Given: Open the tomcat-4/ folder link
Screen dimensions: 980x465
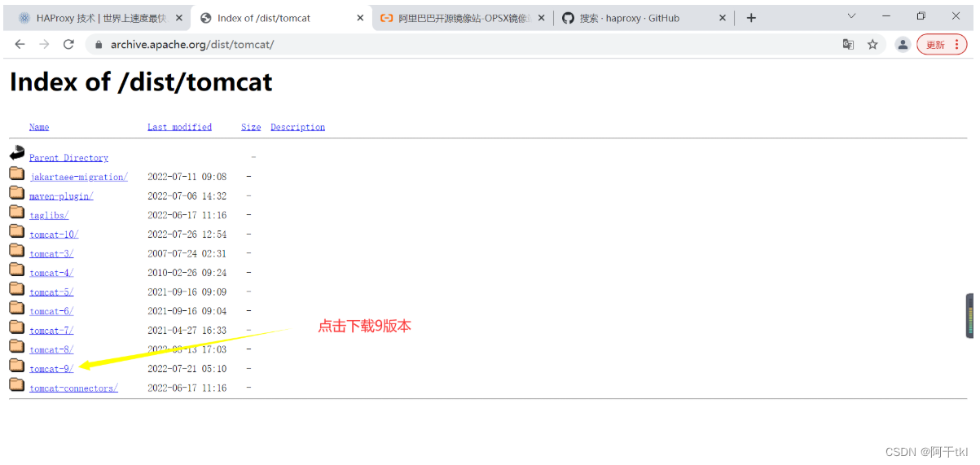Looking at the screenshot, I should click(x=51, y=274).
